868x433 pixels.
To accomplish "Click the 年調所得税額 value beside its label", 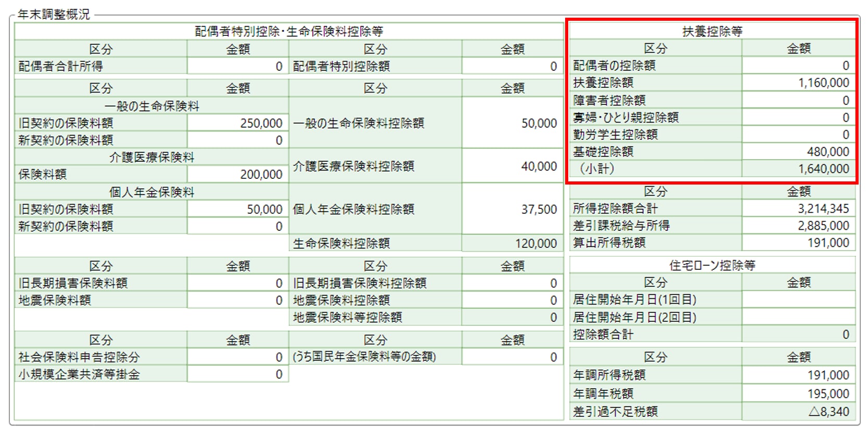I will point(798,375).
